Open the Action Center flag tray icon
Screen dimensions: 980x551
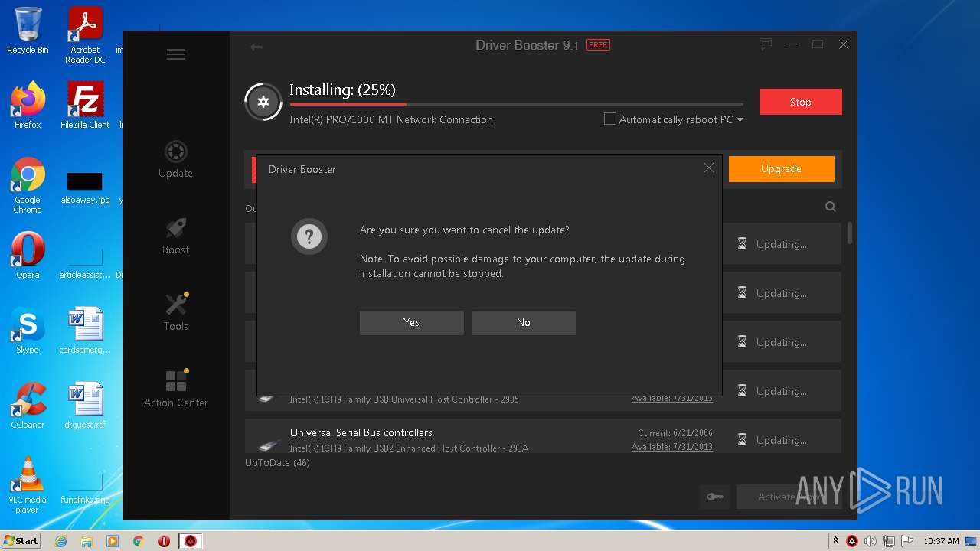tap(907, 541)
